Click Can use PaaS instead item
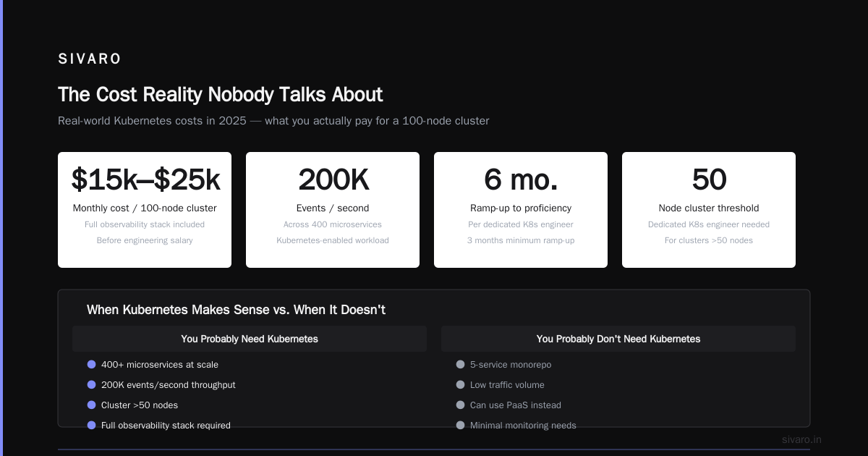 (516, 405)
